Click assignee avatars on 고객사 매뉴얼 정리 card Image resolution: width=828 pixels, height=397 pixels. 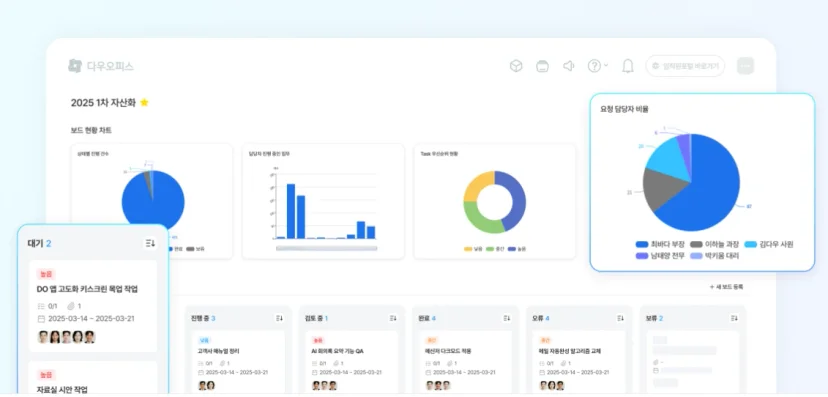205,385
